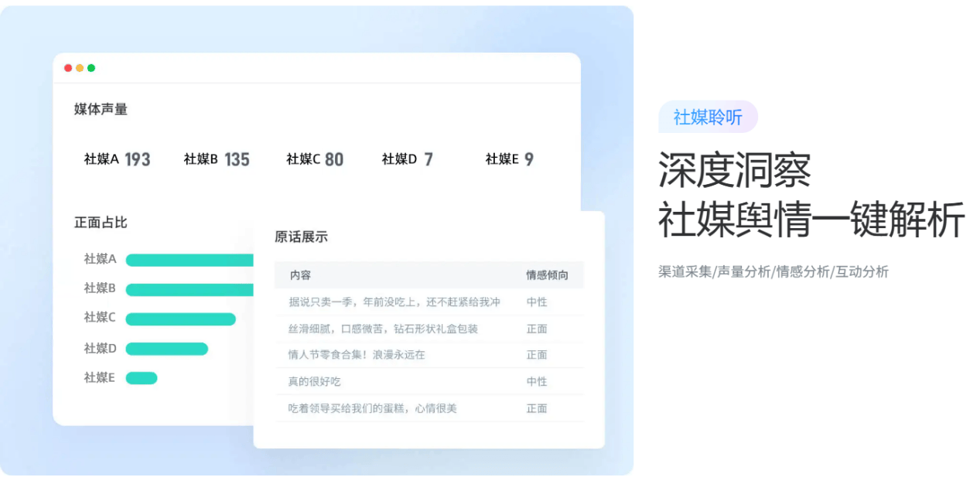Click the 深度洞察 社媒舆情一键解析 headline
The height and width of the screenshot is (484, 980).
pos(811,195)
